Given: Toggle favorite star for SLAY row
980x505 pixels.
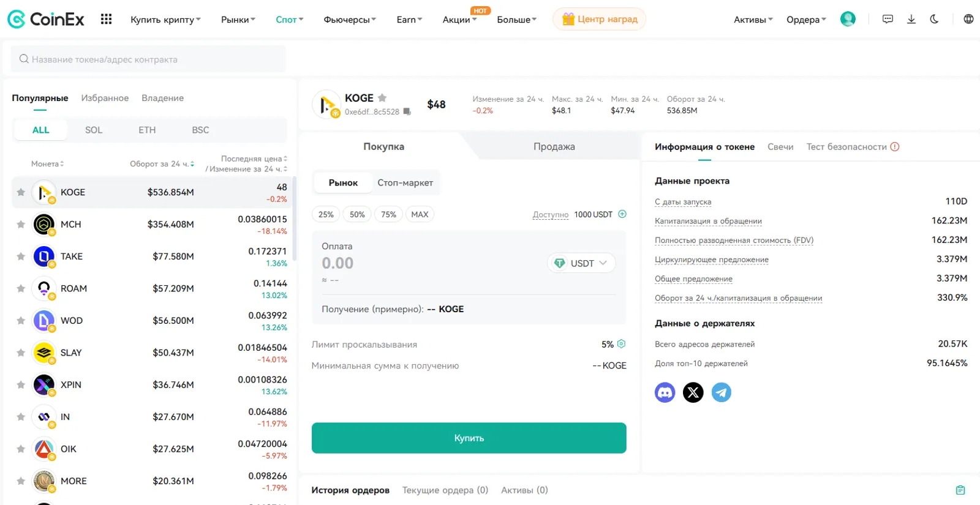Looking at the screenshot, I should tap(21, 353).
